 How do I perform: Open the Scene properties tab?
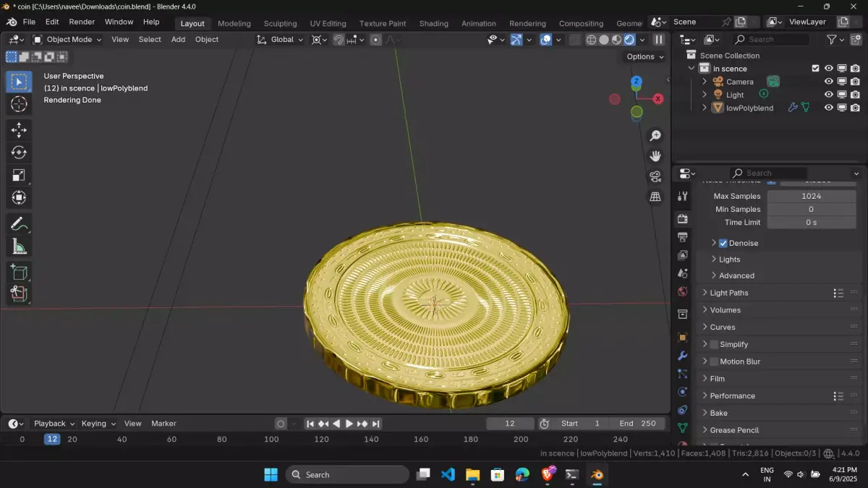683,273
